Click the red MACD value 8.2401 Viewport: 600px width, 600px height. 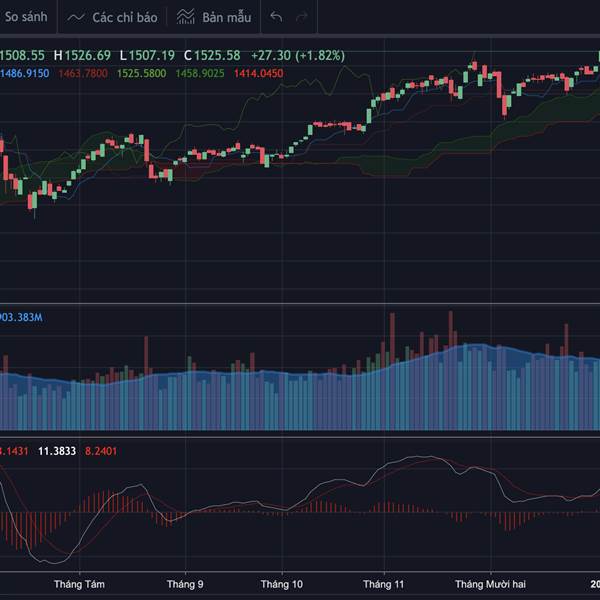(101, 451)
